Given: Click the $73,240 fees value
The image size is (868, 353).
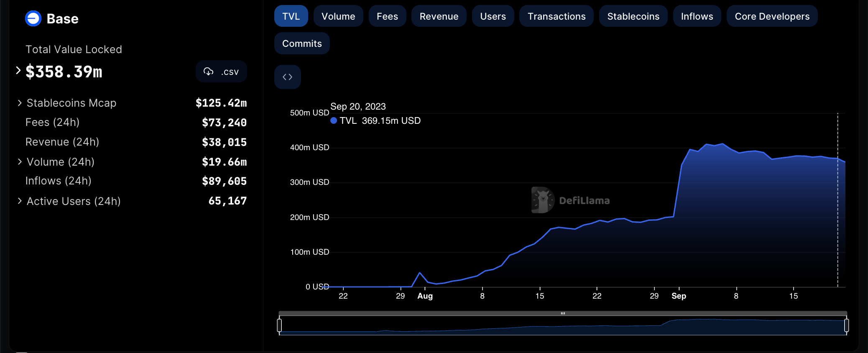Looking at the screenshot, I should pos(224,123).
